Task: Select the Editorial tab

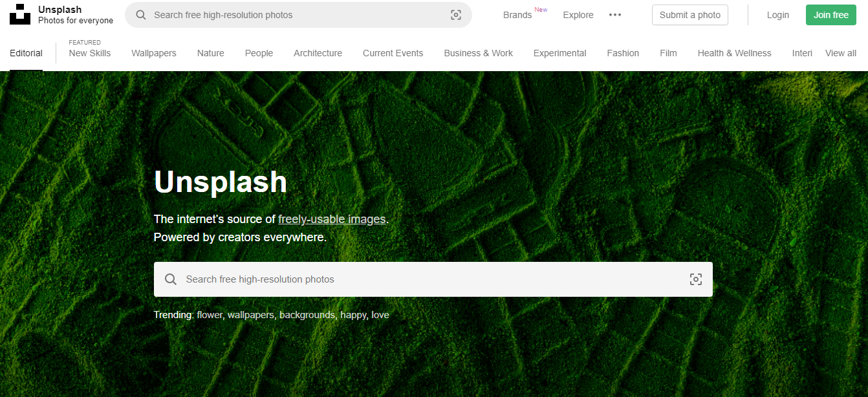Action: point(26,53)
